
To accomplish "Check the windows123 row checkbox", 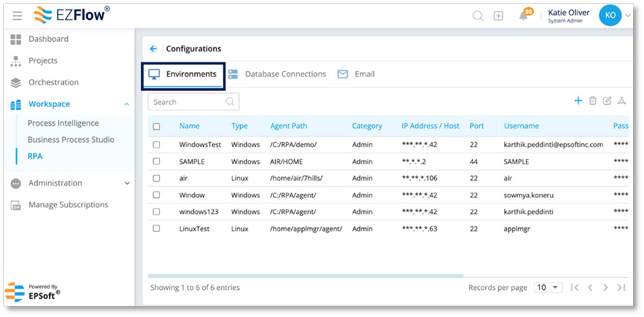I will coord(156,212).
